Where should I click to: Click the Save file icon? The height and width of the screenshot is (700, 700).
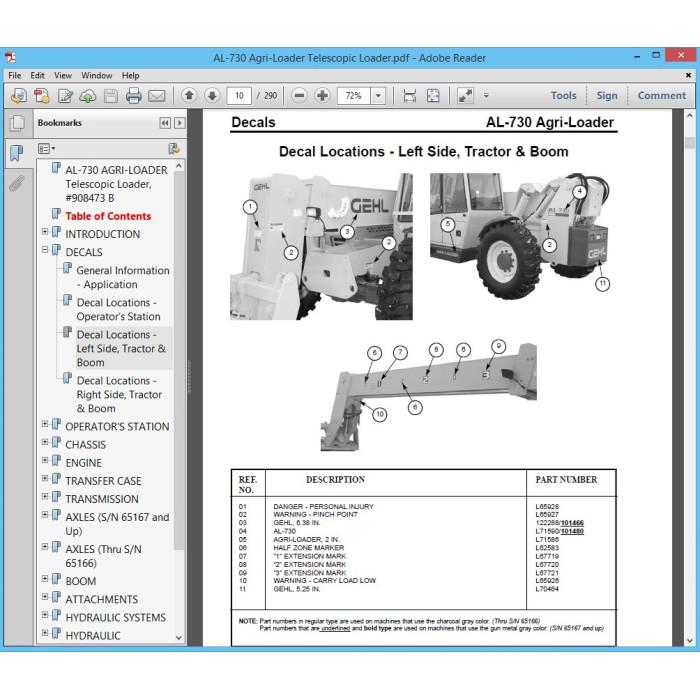pyautogui.click(x=111, y=96)
